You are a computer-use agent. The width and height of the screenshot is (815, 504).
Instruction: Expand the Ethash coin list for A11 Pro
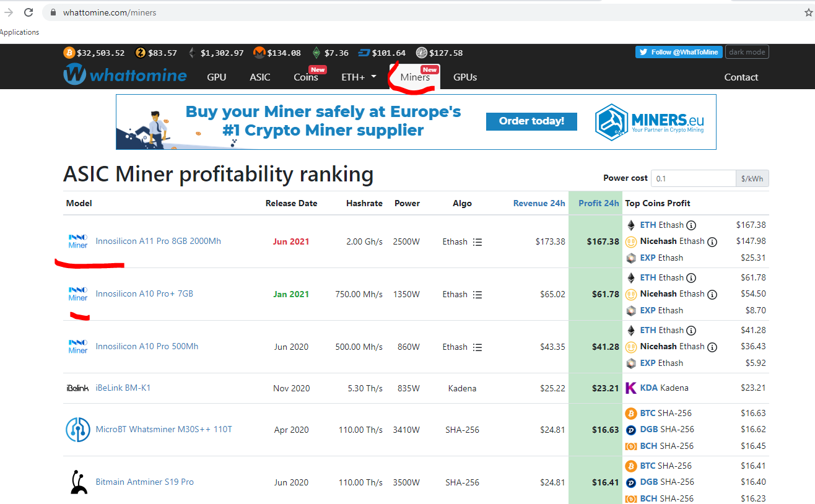tap(477, 241)
